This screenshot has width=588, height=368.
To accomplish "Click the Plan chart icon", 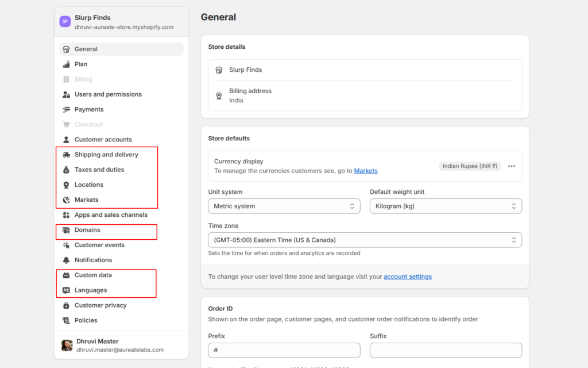I will tap(67, 64).
